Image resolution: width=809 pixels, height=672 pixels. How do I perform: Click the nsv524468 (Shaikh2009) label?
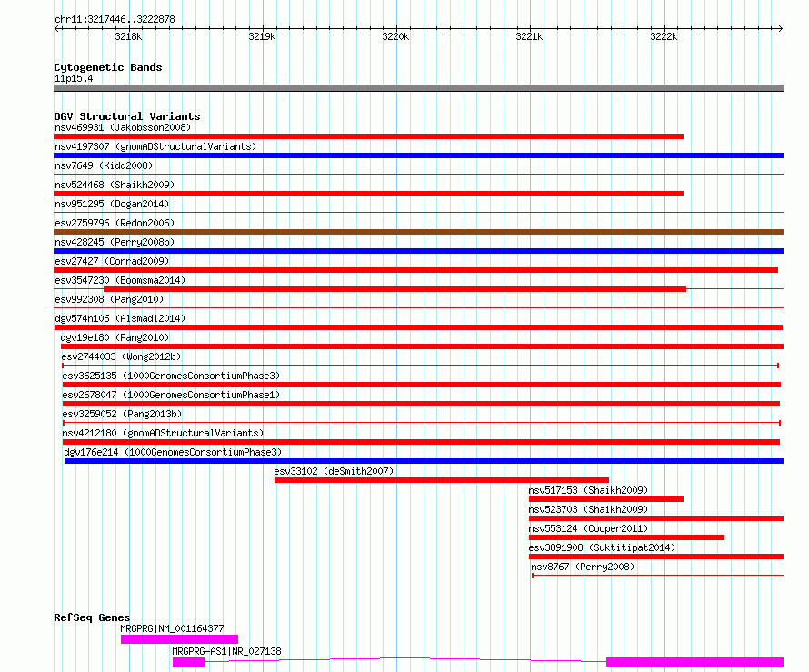click(115, 185)
